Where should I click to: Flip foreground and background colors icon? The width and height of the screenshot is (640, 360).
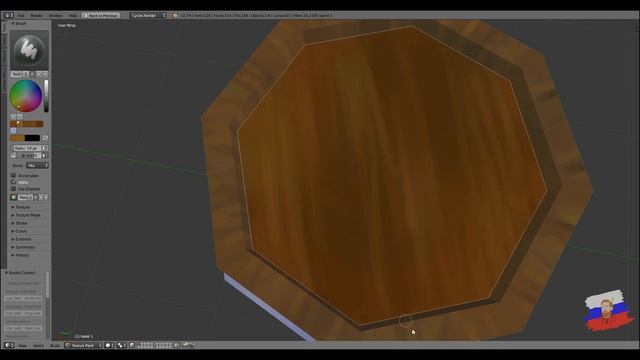pos(45,138)
